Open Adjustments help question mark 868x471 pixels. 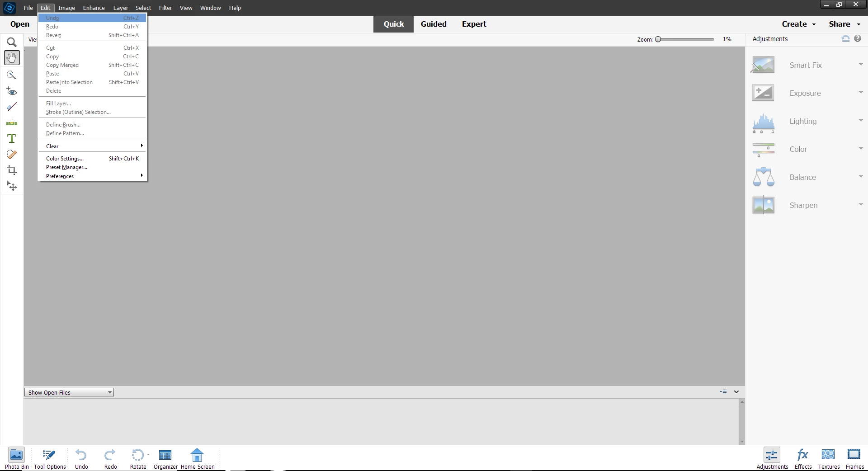click(858, 39)
